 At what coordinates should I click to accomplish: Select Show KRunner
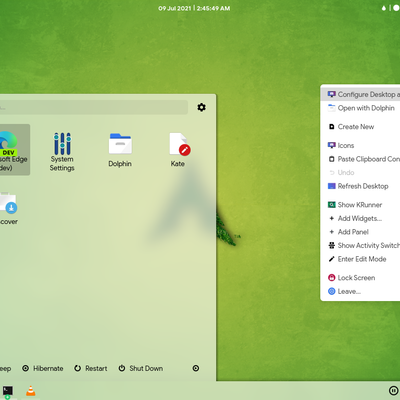coord(360,205)
